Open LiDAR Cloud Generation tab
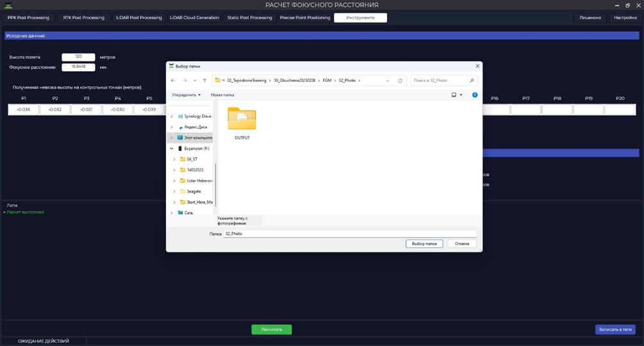The image size is (644, 346). [194, 18]
